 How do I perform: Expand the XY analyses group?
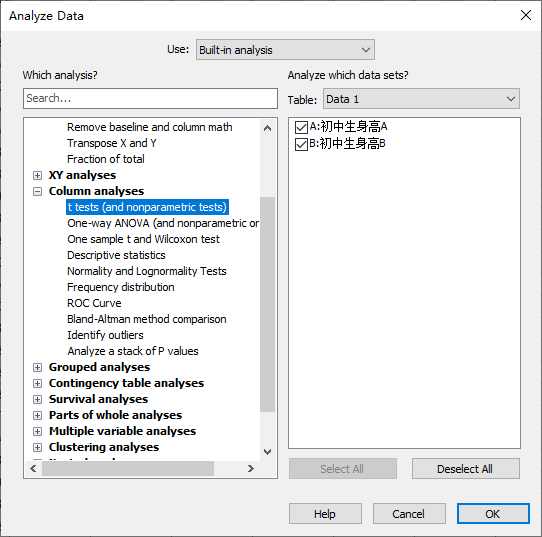[37, 175]
